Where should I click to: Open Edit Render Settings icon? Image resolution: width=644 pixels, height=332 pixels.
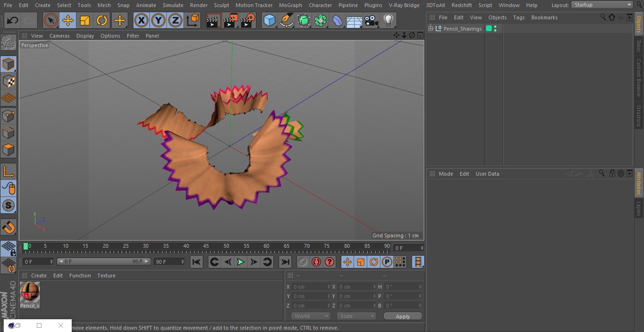[248, 21]
